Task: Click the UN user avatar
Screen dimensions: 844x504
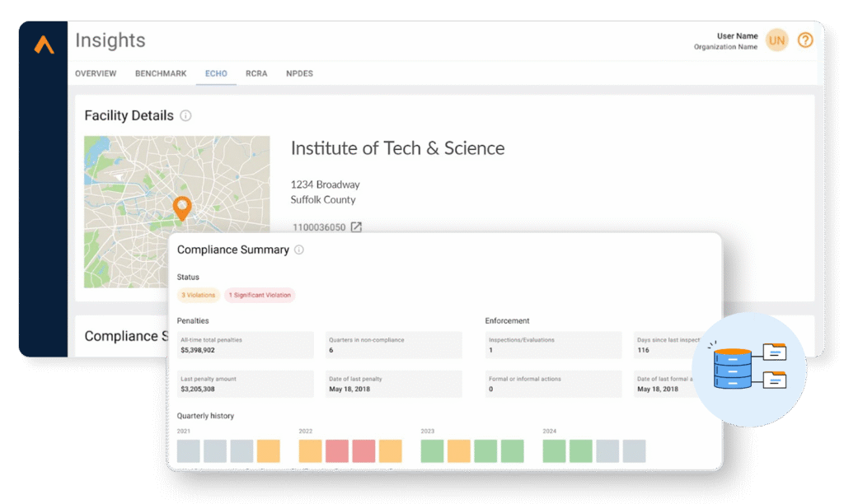Action: tap(776, 40)
